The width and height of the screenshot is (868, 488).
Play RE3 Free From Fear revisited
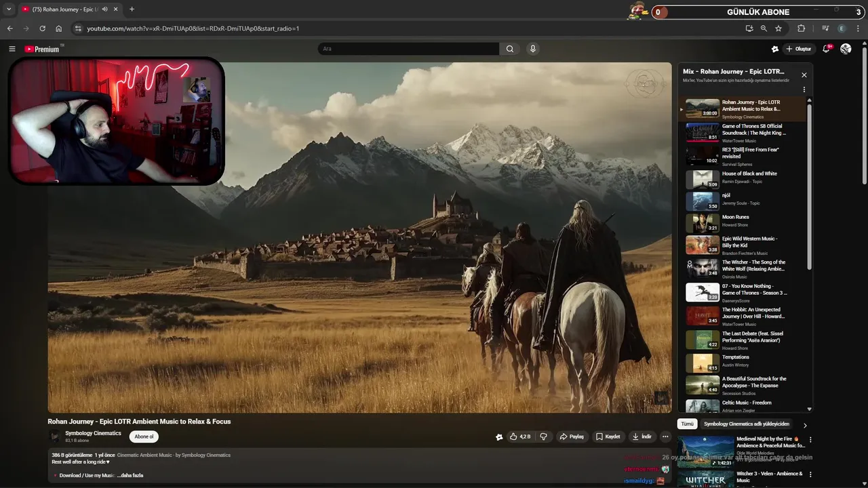(x=744, y=157)
